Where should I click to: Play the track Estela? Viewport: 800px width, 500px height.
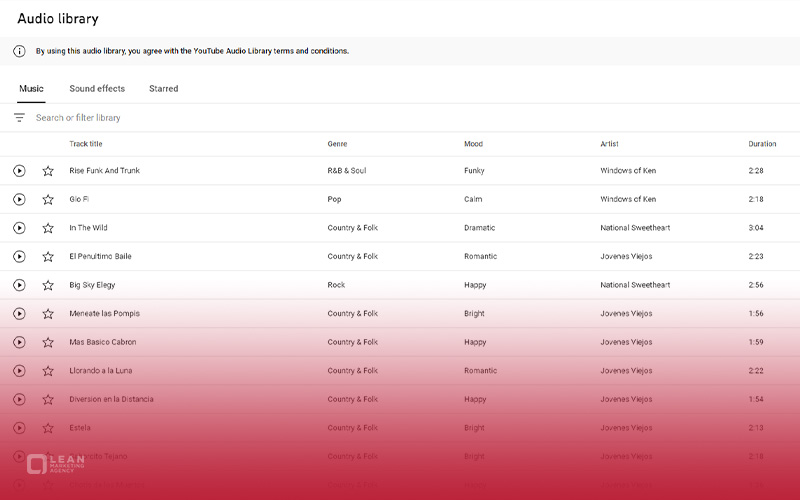tap(19, 428)
